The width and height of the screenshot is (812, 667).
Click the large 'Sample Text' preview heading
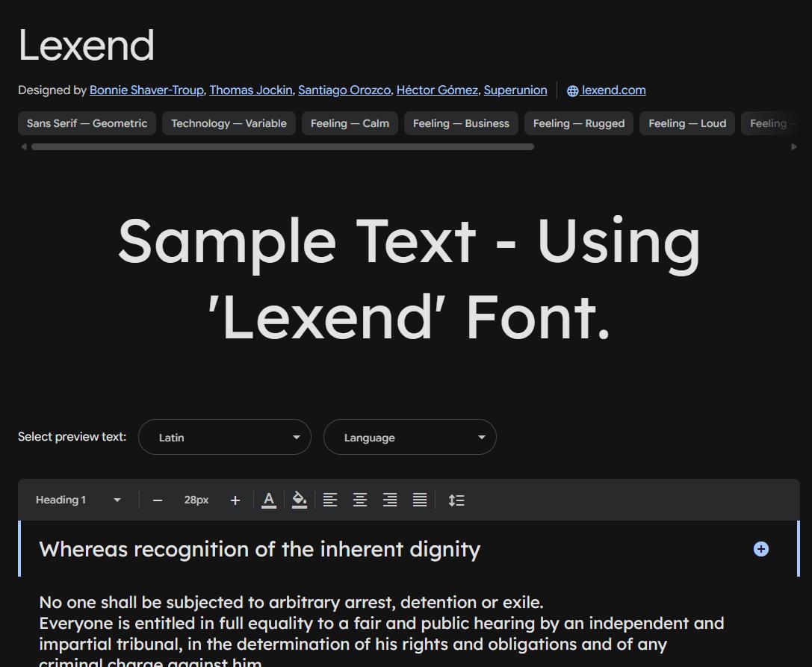(409, 279)
